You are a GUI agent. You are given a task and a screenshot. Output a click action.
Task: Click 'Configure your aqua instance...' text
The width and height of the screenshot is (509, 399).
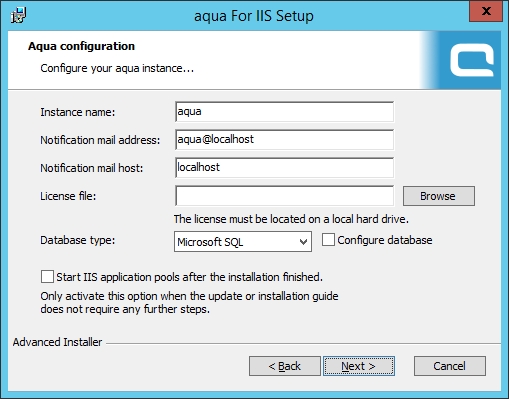tap(117, 68)
